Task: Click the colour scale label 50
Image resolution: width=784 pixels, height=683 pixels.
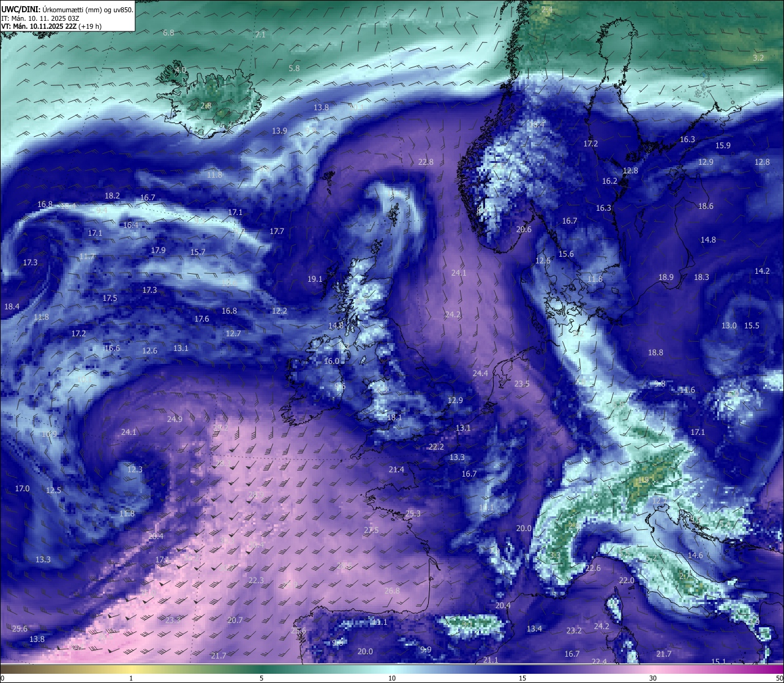Action: [x=779, y=678]
